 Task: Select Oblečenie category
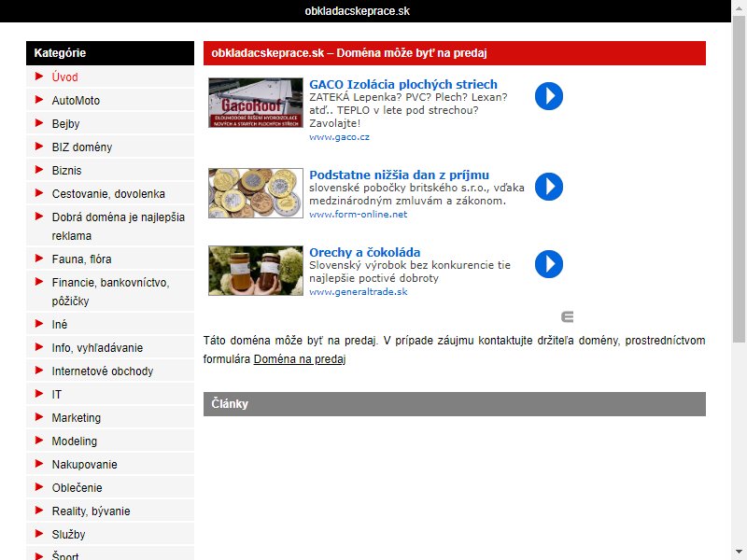[78, 487]
